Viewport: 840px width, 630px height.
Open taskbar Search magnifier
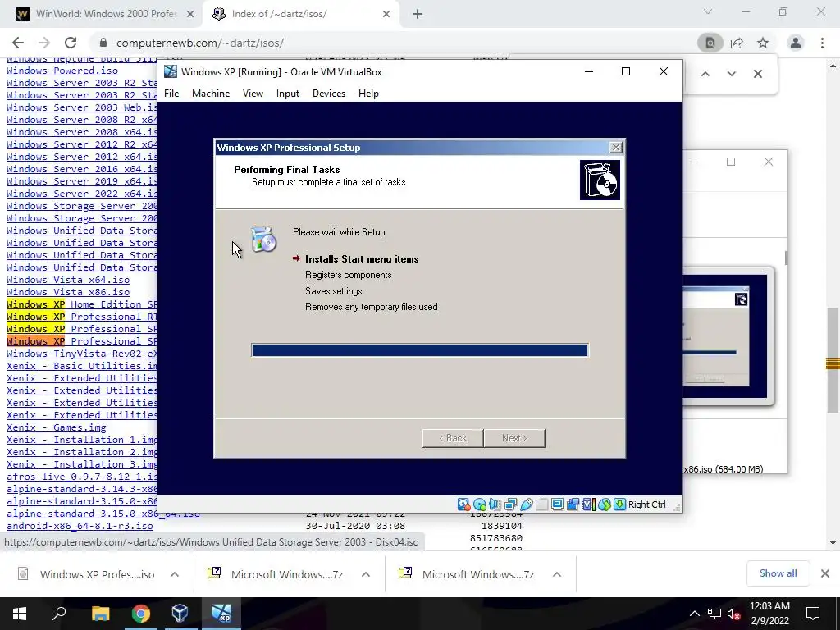click(59, 614)
